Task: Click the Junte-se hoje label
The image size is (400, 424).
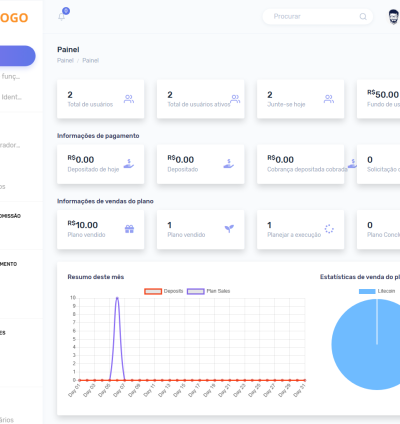Action: pos(286,104)
